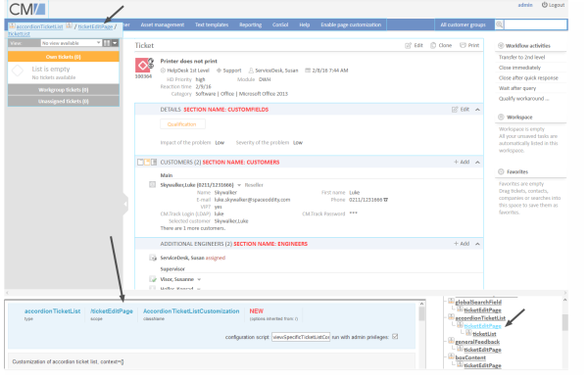Click the global search magnifier icon
The width and height of the screenshot is (588, 379).
pyautogui.click(x=499, y=24)
